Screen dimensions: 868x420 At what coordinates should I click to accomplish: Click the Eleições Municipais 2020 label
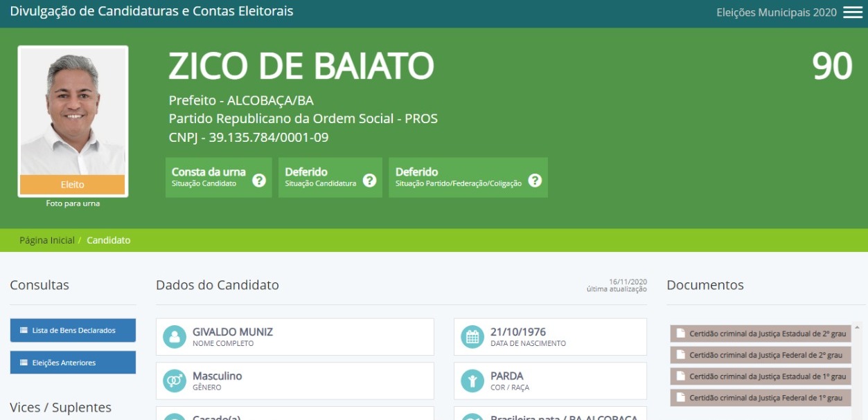click(x=776, y=12)
